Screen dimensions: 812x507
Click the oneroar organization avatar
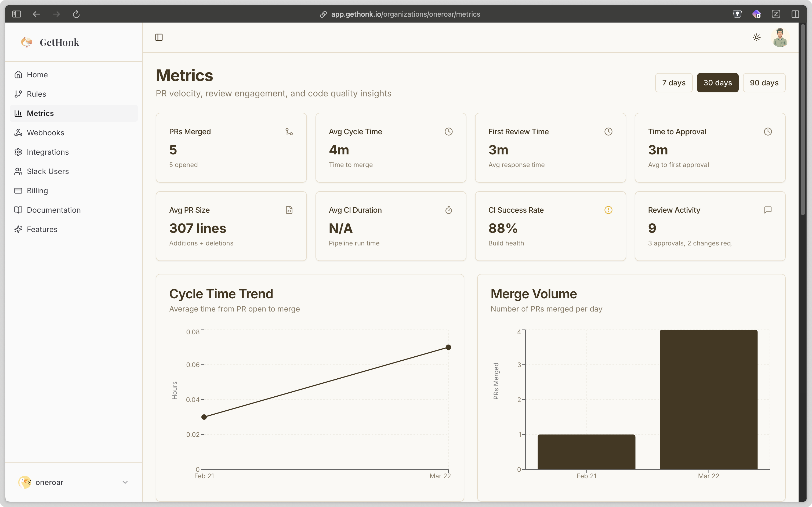pyautogui.click(x=25, y=482)
